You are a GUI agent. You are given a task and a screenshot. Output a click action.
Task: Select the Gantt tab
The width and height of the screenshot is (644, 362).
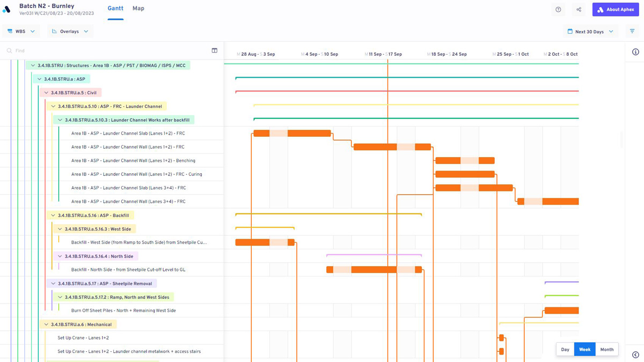[115, 9]
